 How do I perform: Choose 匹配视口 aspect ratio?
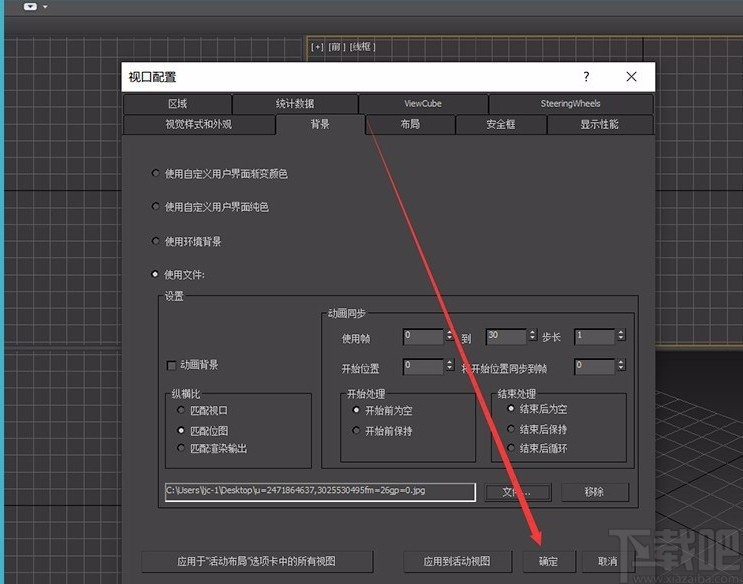pos(181,410)
